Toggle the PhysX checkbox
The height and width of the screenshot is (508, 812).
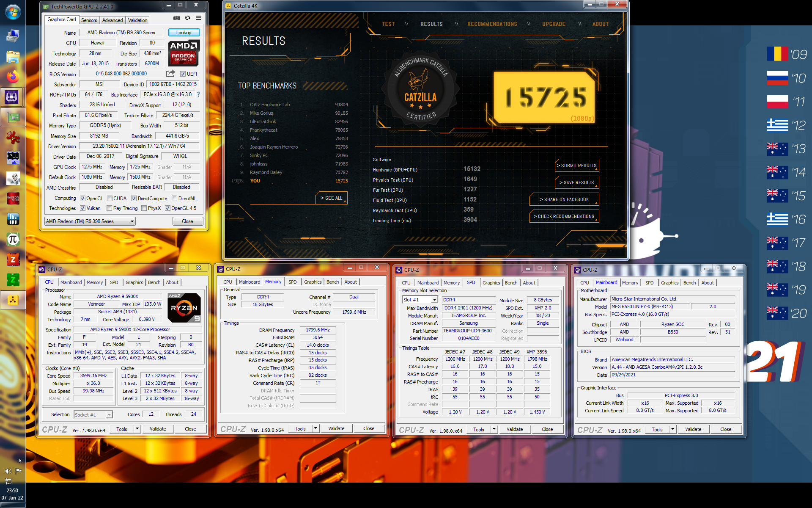tap(144, 208)
